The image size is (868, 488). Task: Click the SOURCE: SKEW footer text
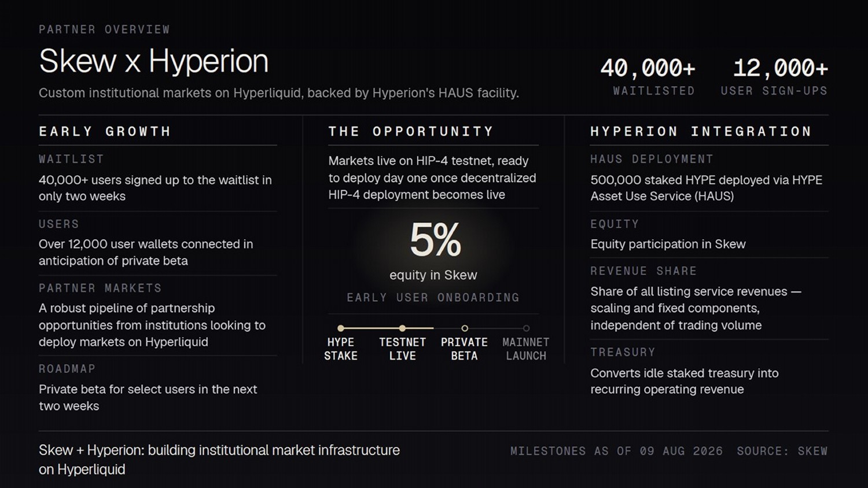click(782, 451)
